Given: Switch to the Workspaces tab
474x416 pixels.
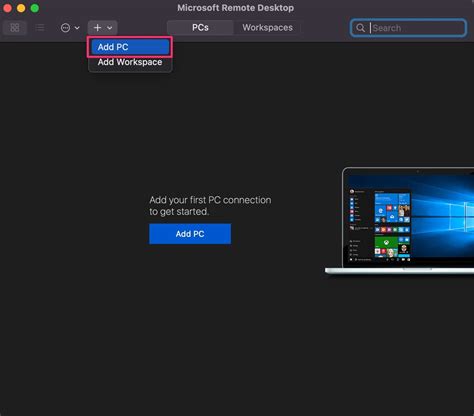Looking at the screenshot, I should point(267,28).
